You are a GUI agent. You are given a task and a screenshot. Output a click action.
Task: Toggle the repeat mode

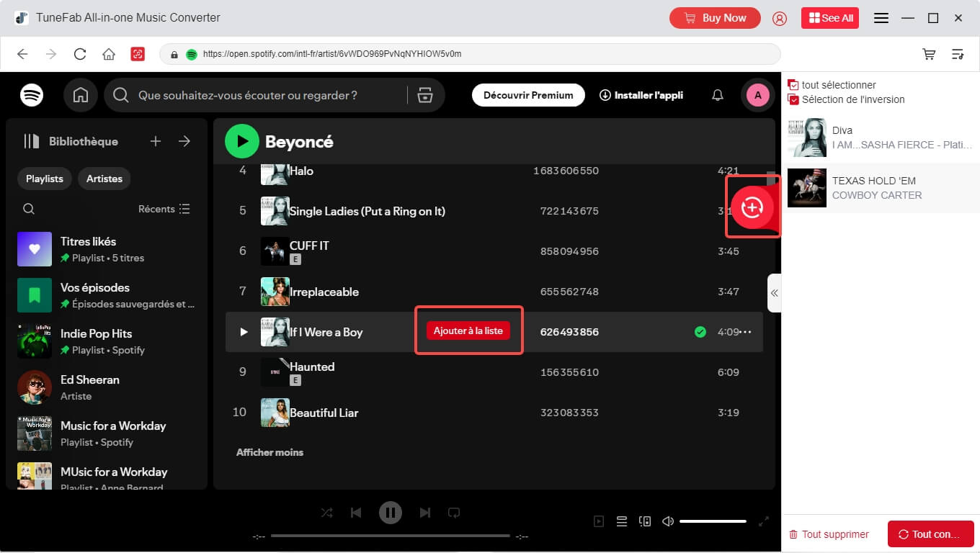[x=454, y=513]
